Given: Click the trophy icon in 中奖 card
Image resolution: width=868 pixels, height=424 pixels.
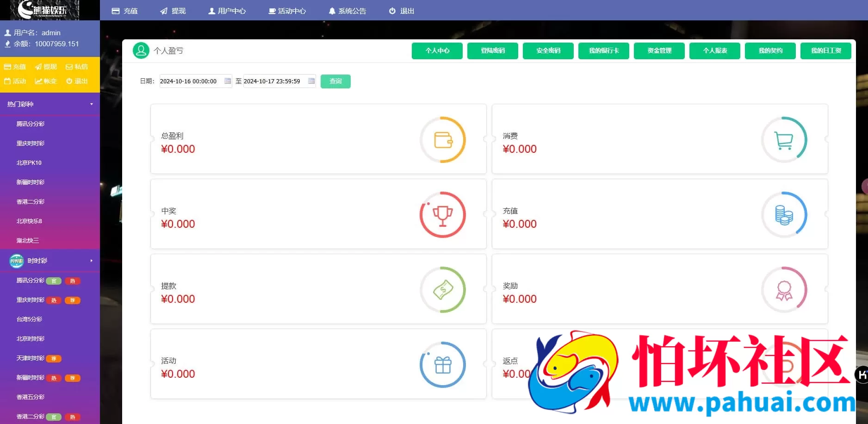Looking at the screenshot, I should point(443,215).
